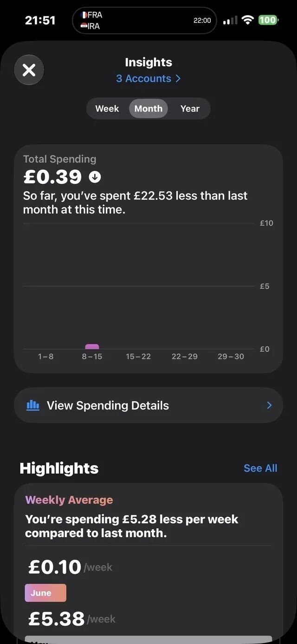Switch the period to Week

pyautogui.click(x=107, y=109)
